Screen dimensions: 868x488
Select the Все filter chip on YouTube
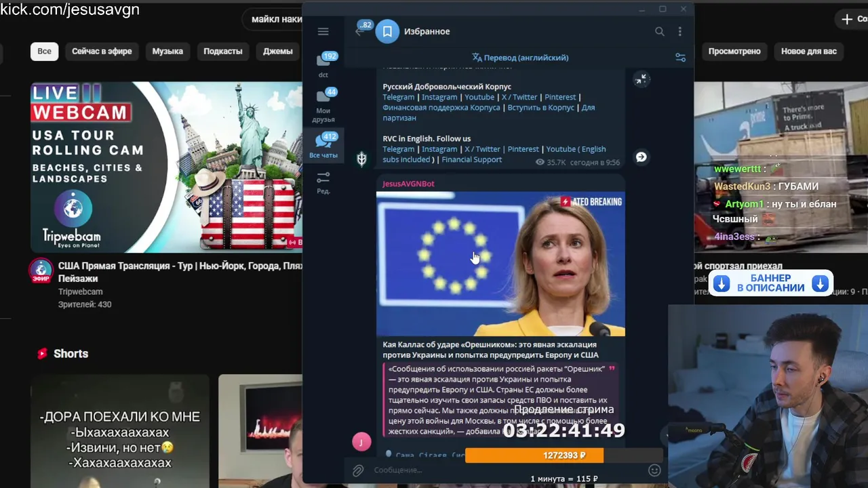pos(44,52)
